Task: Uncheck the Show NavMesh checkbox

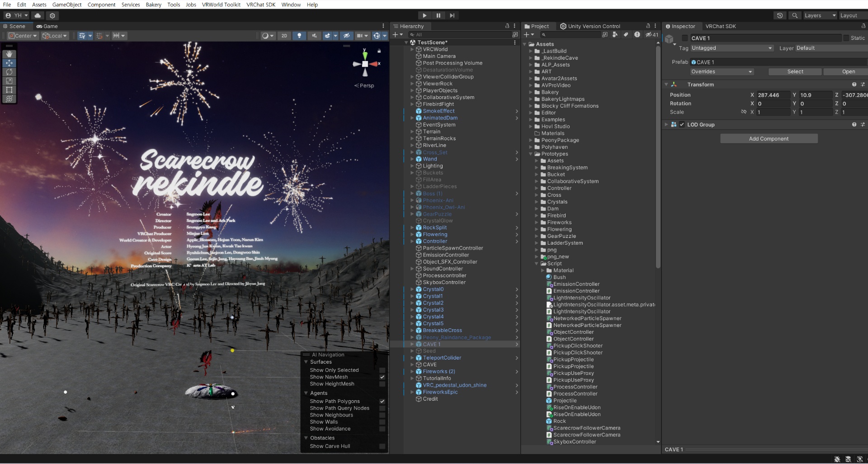Action: pos(382,377)
